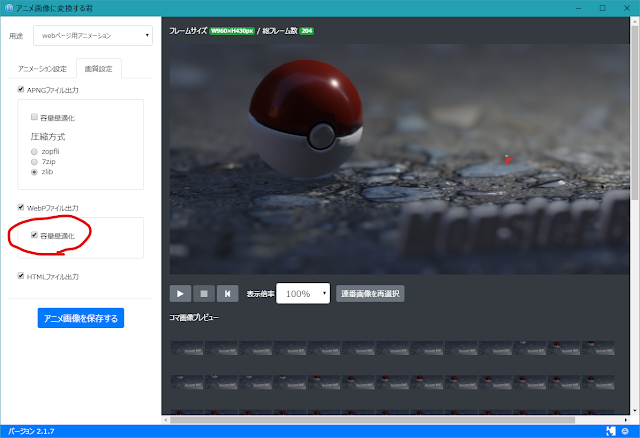Image resolution: width=640 pixels, height=438 pixels.
Task: Click the vertical scrollbar thumb of preview area
Action: pyautogui.click(x=635, y=113)
